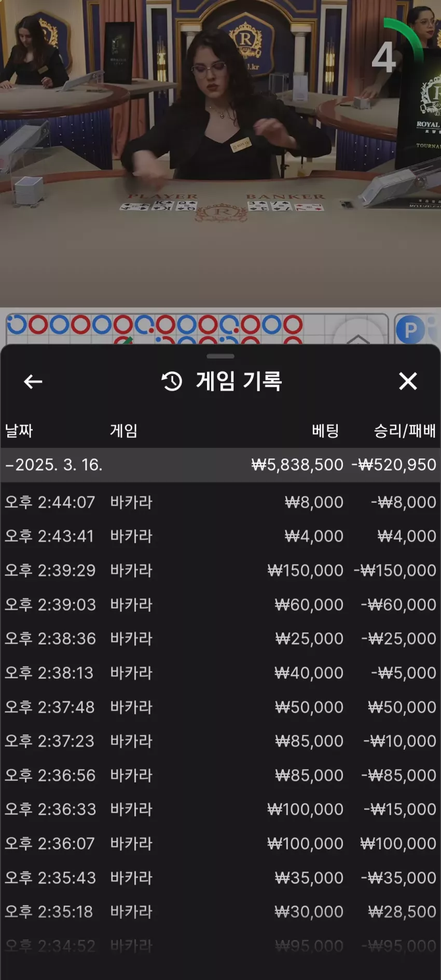Image resolution: width=441 pixels, height=980 pixels.
Task: Open the 오후 2:35:43 바카라 entry
Action: pos(220,877)
